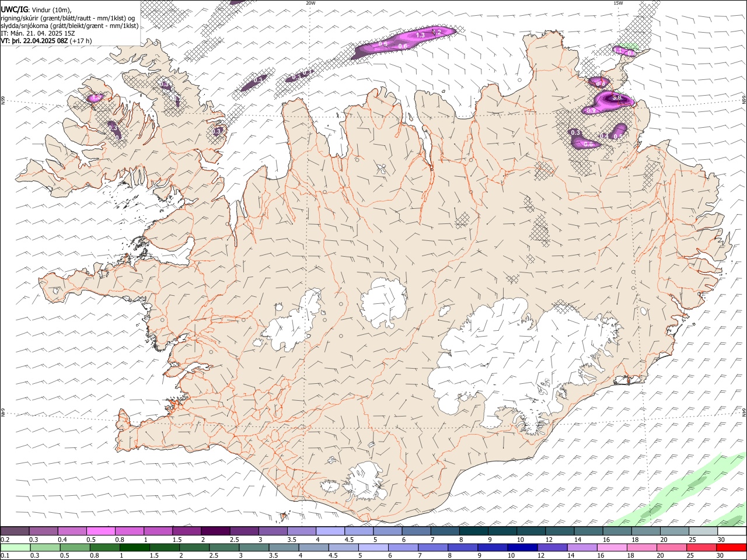The width and height of the screenshot is (747, 560).
Task: Click the 15W longitude label
Action: point(618,3)
